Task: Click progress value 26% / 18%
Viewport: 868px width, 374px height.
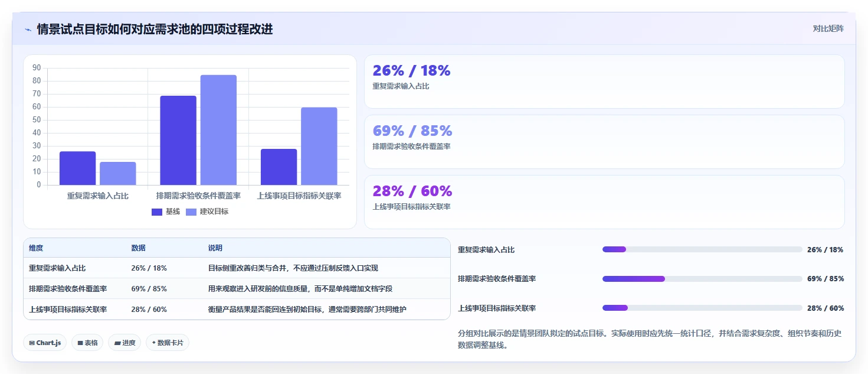Action: click(x=826, y=250)
